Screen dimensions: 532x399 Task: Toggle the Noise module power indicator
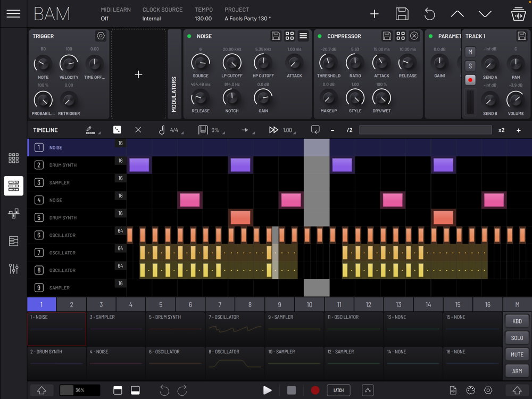189,36
